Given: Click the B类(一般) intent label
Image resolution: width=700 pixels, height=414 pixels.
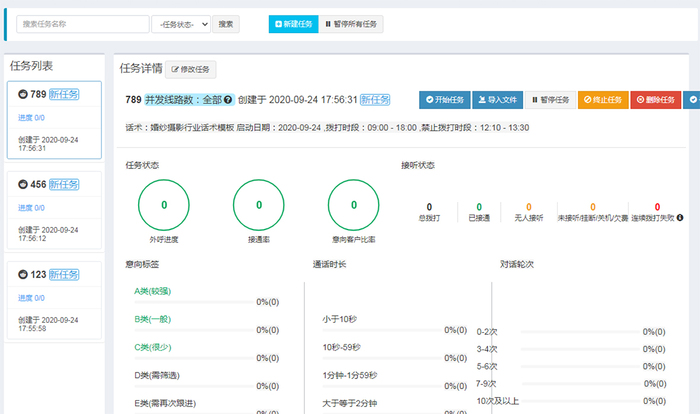Looking at the screenshot, I should tap(153, 319).
